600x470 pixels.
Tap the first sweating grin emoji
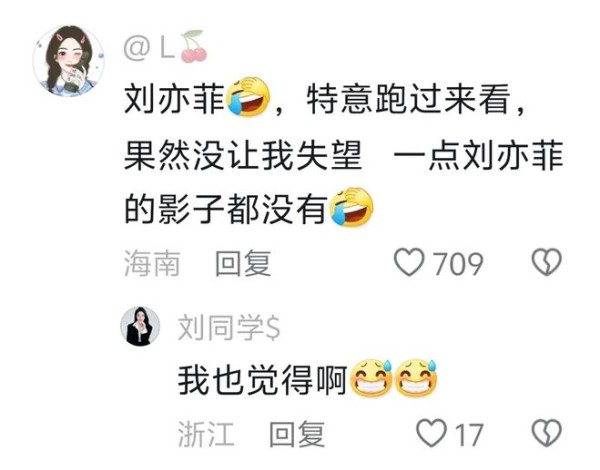371,378
